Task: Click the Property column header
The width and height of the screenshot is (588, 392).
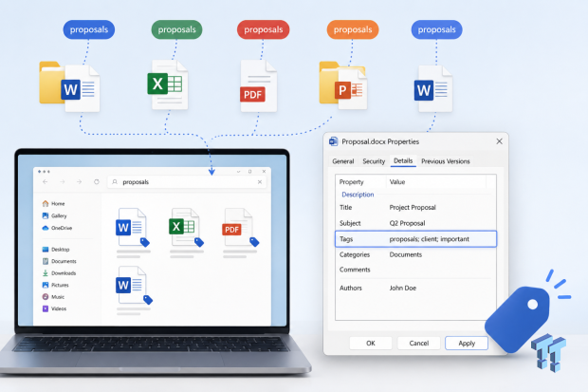Action: [351, 181]
